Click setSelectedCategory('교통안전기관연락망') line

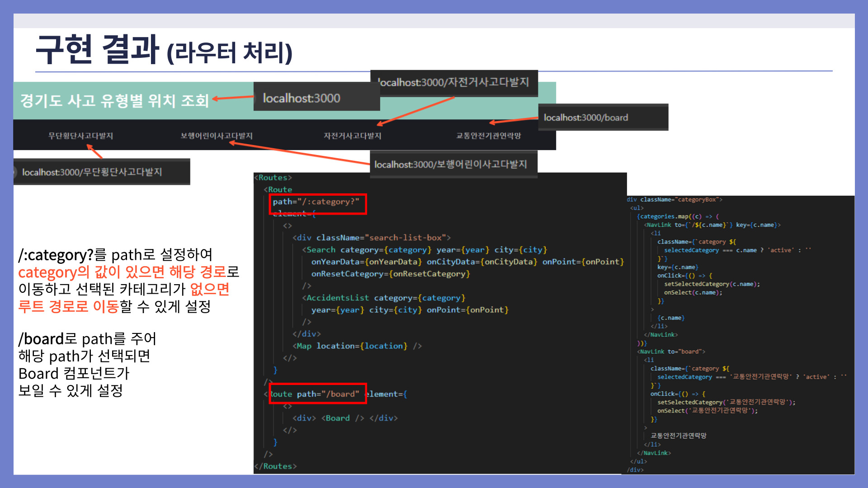click(x=726, y=402)
